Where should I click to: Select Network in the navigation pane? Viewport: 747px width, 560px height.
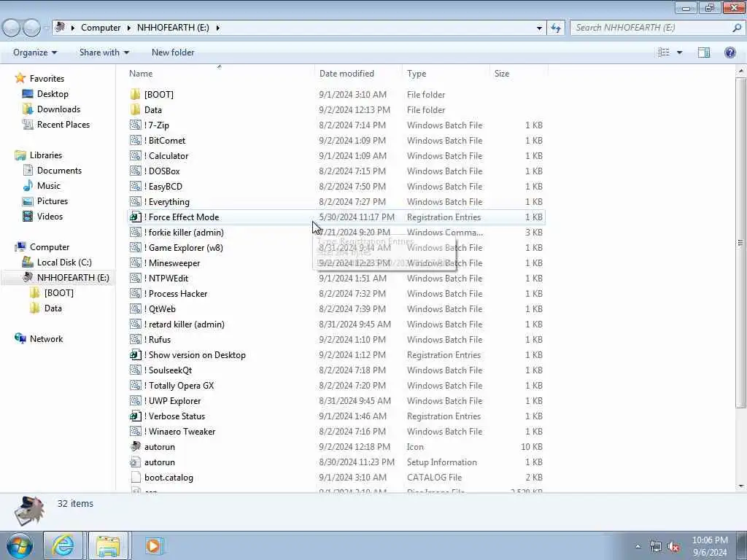tap(46, 339)
